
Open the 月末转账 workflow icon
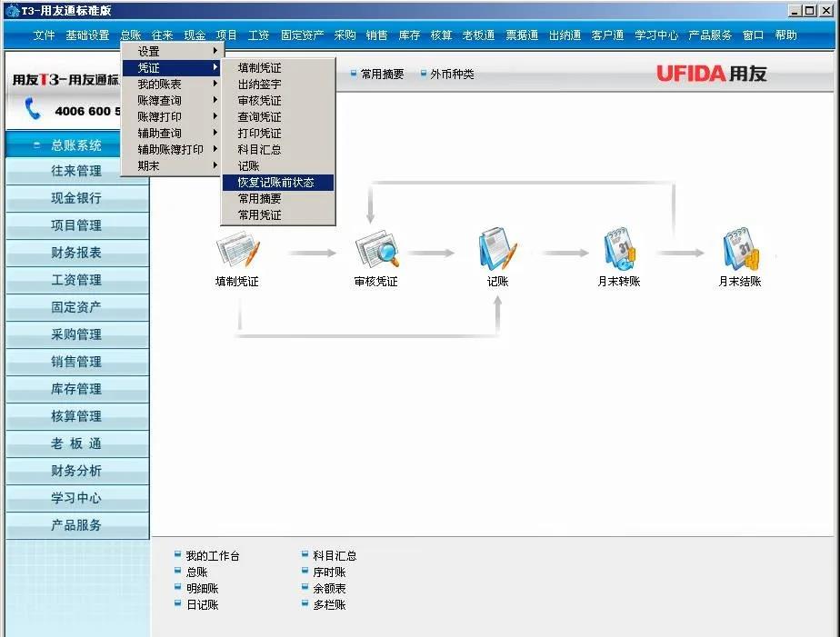click(619, 249)
